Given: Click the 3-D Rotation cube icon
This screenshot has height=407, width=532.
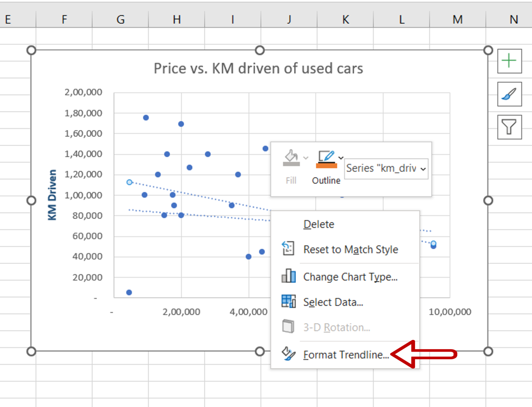Looking at the screenshot, I should tap(288, 326).
